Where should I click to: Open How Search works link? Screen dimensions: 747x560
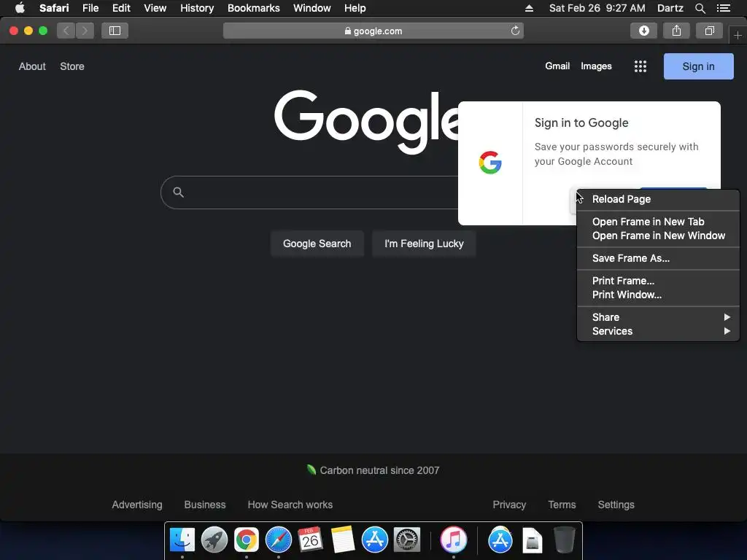[290, 505]
